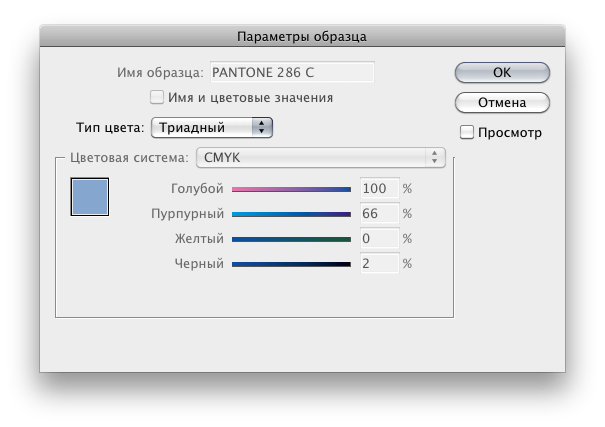Click the Имя образца name field
Viewport: 605px width, 427px height.
pyautogui.click(x=292, y=72)
